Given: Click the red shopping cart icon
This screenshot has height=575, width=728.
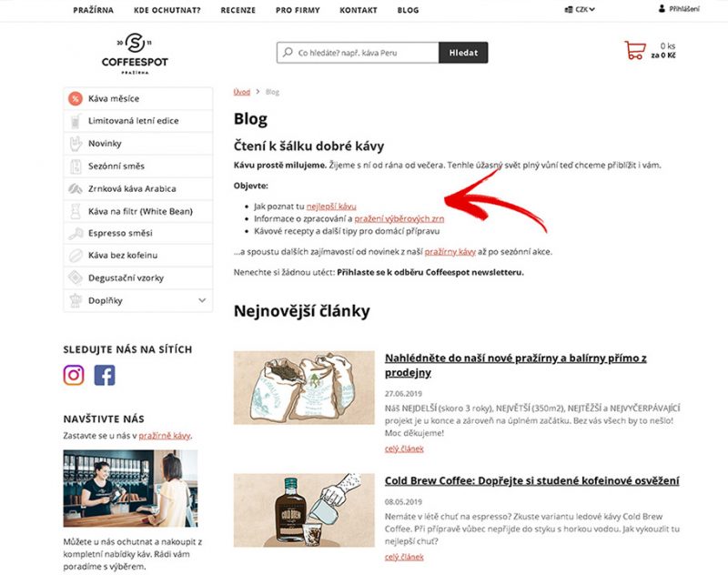Looking at the screenshot, I should pyautogui.click(x=634, y=50).
